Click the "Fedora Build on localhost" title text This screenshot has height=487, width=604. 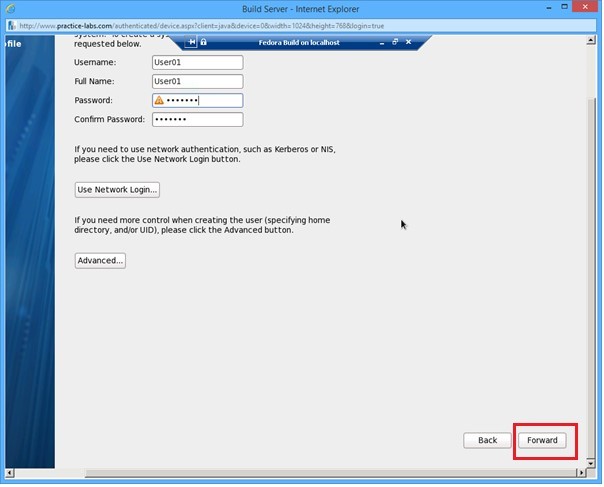[299, 42]
